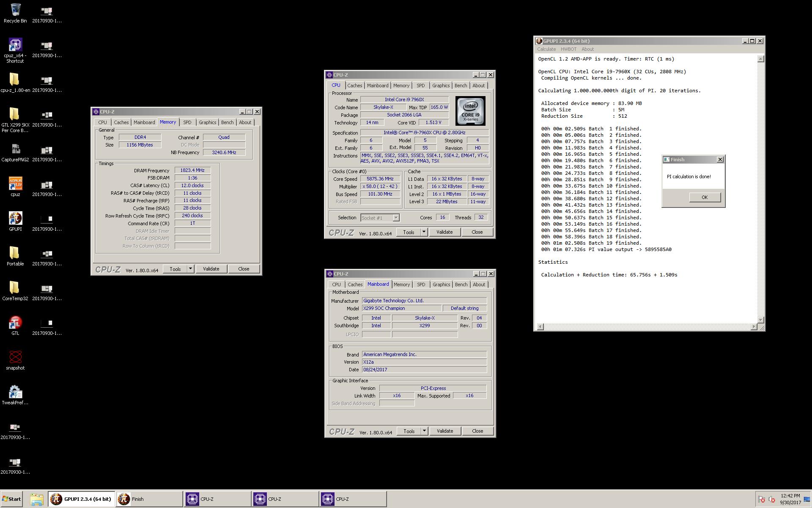Switch to Caches tab in top CPU-Z window
812x508 pixels.
[354, 86]
